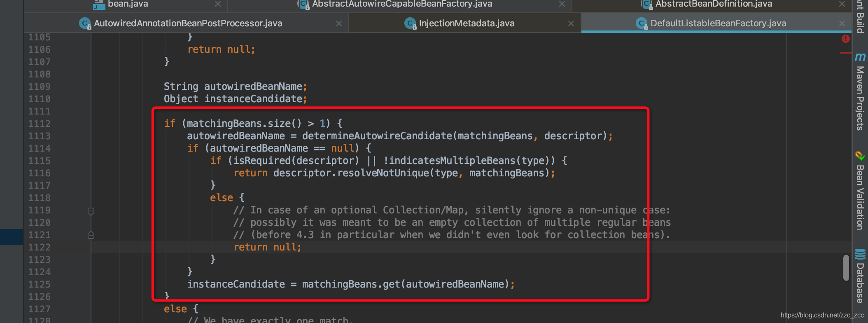Viewport: 868px width, 323px height.
Task: Close the DefaultListableBeanFactory.java tab
Action: [842, 23]
